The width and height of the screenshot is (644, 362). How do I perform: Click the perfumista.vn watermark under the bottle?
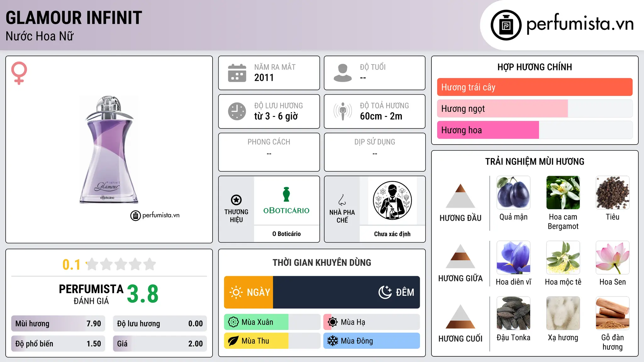click(x=155, y=216)
